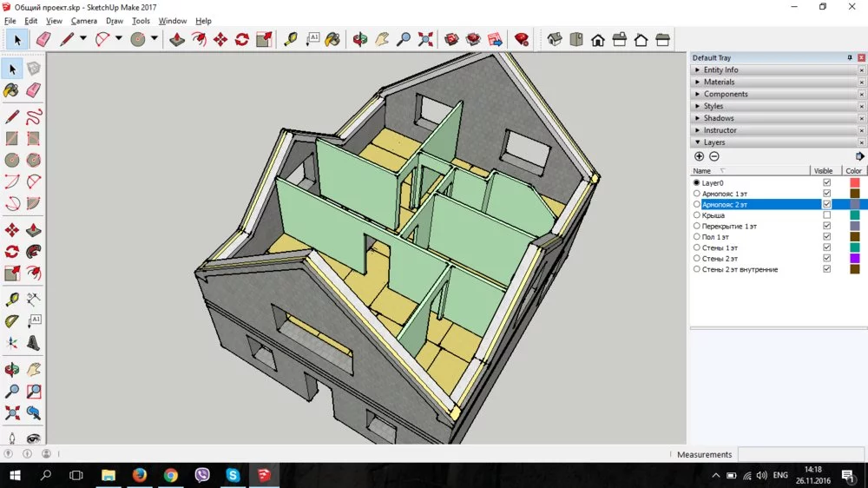Open the dropdown arrow beside the Arc tool

click(118, 39)
